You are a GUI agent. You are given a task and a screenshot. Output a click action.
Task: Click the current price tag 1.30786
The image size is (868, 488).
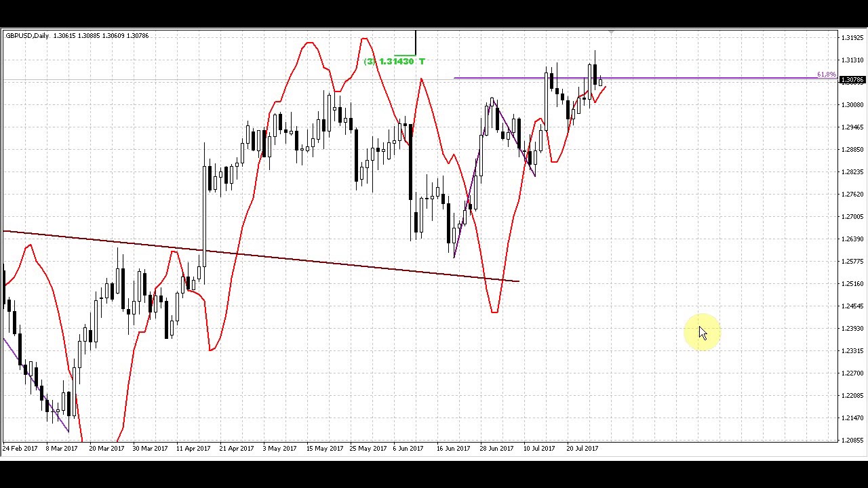852,80
